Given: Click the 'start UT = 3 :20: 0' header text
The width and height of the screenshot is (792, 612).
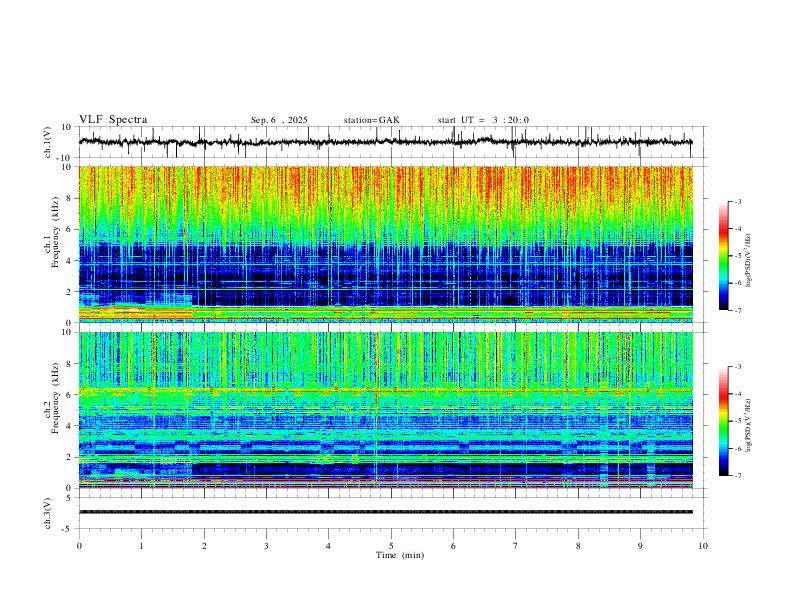Looking at the screenshot, I should 483,120.
